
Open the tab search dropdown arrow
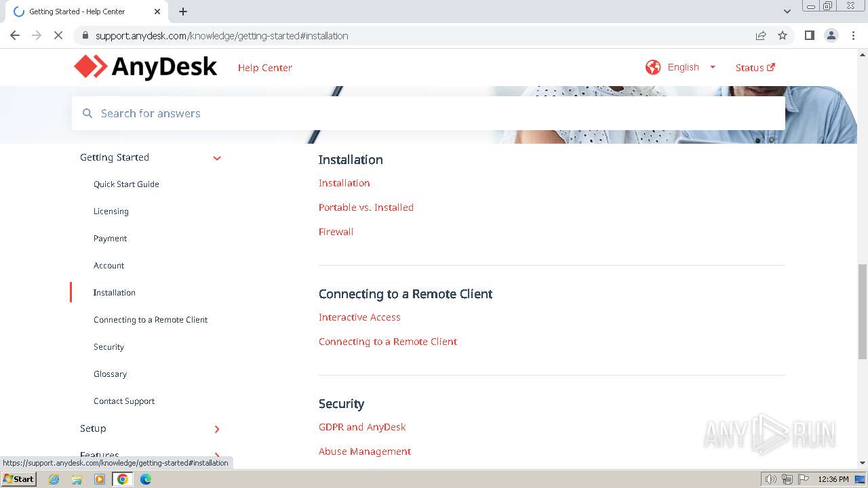pos(787,12)
